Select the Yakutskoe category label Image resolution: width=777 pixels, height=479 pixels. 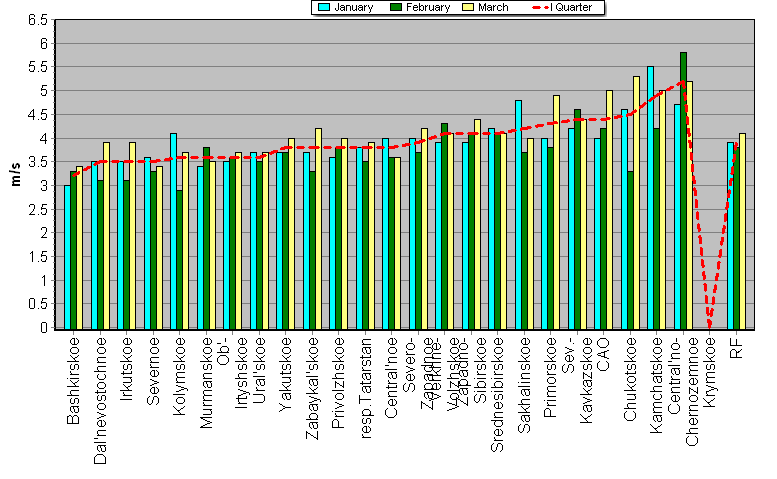[x=285, y=374]
